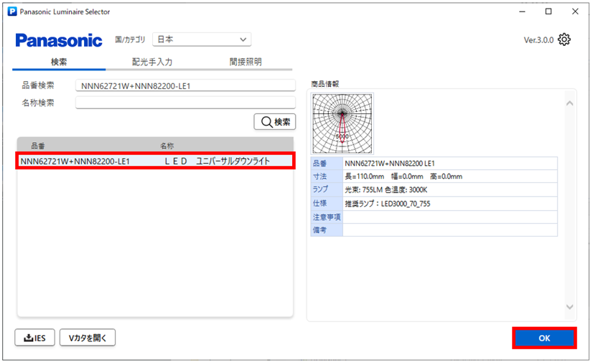Open settings gear icon next to version
The width and height of the screenshot is (593, 364).
[564, 39]
